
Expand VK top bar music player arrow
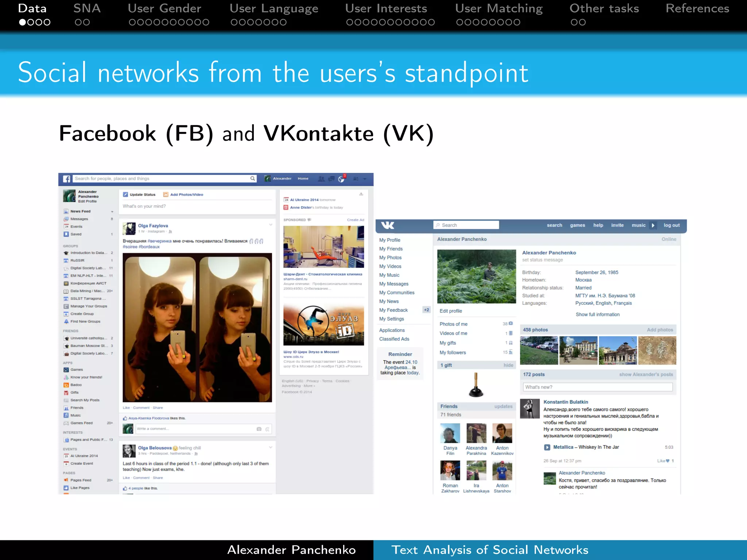[x=653, y=225]
